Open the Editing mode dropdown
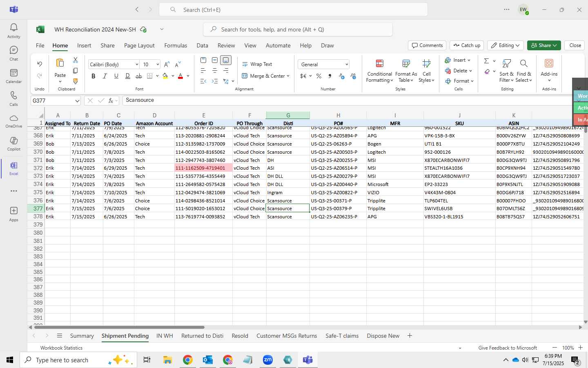 tap(506, 45)
